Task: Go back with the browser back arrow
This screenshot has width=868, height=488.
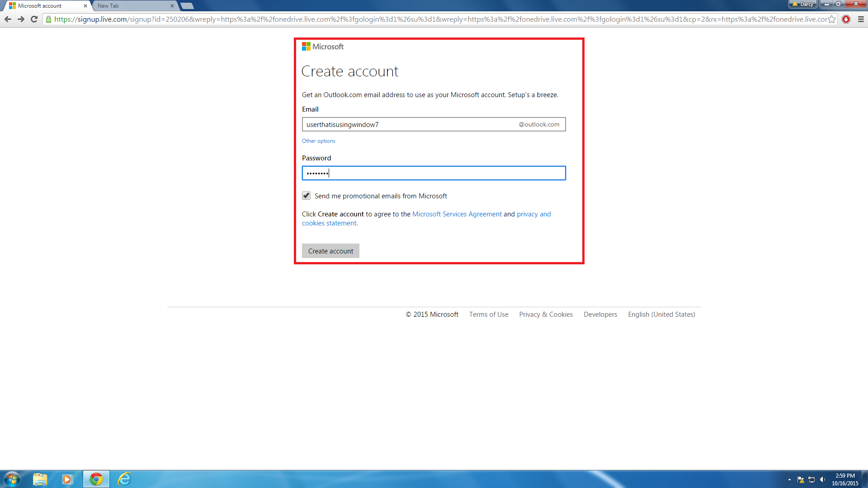Action: point(8,19)
